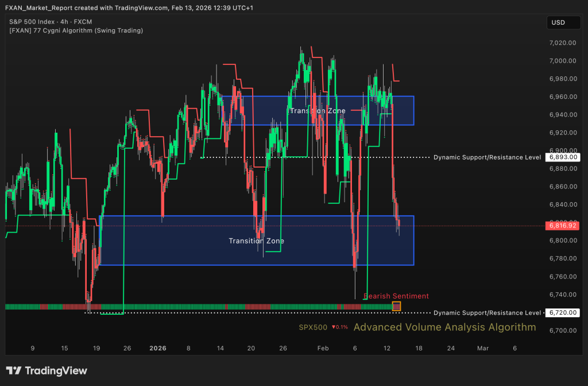Click the 7,000.00 tick on the price scale
The image size is (588, 386).
(x=562, y=61)
